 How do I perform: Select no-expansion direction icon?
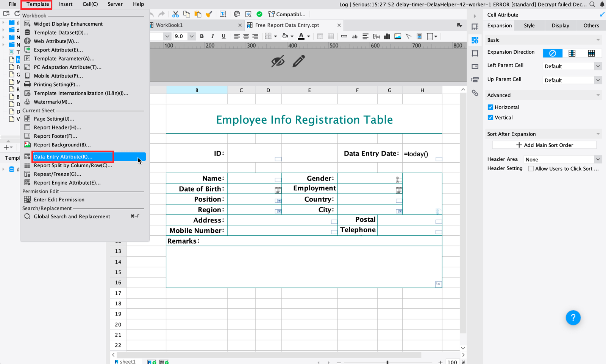pyautogui.click(x=553, y=53)
